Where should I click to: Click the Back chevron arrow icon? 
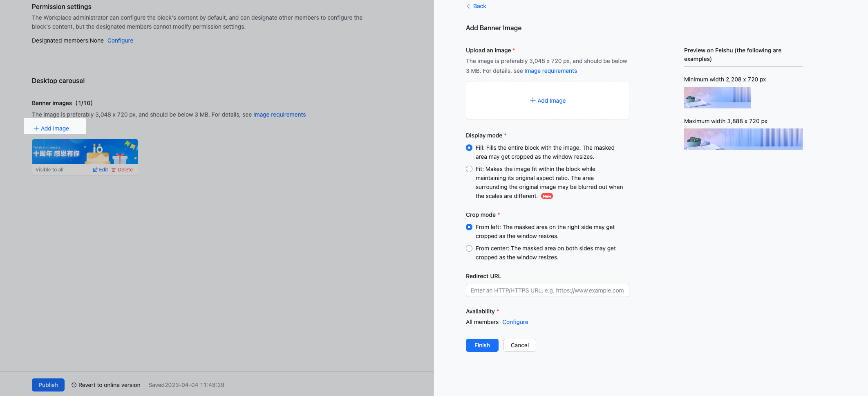468,6
